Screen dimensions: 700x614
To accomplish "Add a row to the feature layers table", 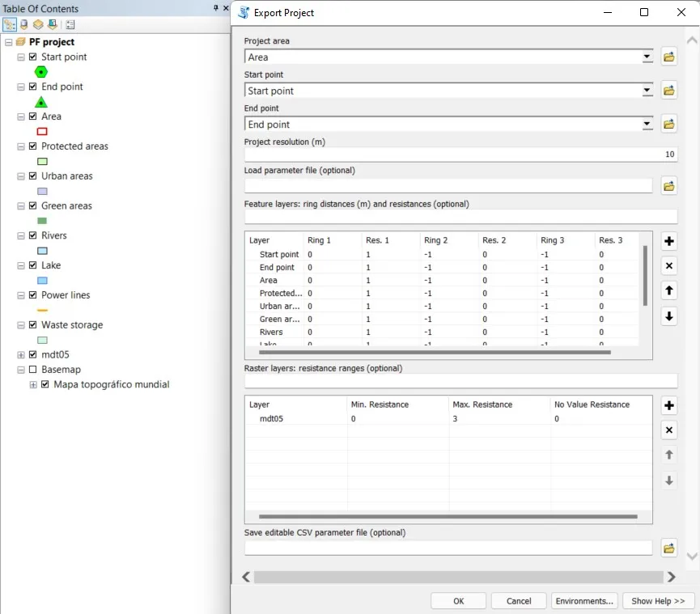I will [x=669, y=239].
